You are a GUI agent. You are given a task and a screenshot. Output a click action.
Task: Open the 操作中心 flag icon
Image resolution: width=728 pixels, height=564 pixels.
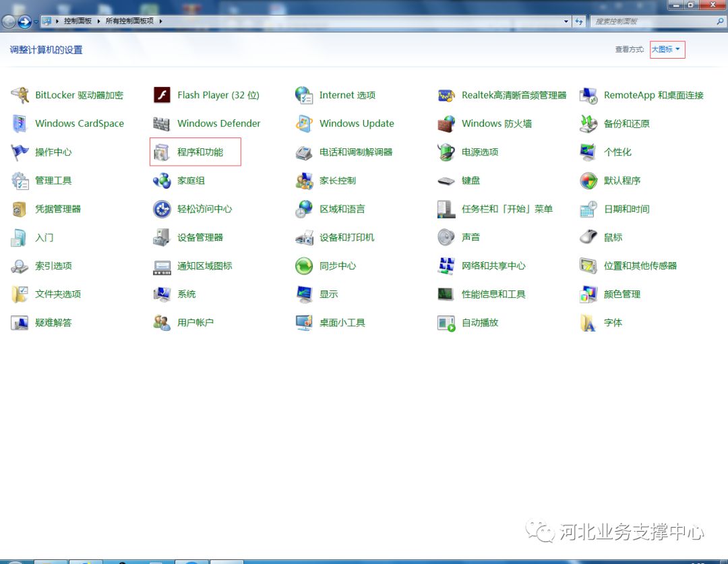20,152
